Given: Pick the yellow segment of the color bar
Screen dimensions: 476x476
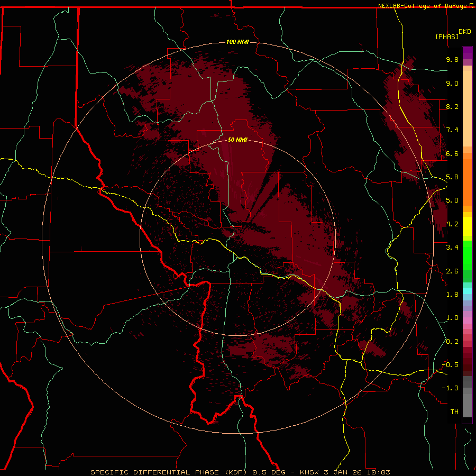Looking at the screenshot, I should pyautogui.click(x=467, y=226).
